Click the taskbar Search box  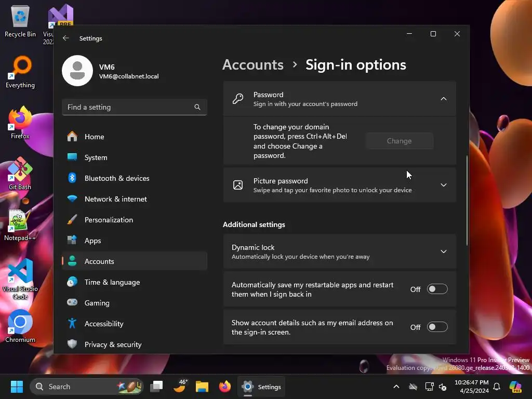pos(87,387)
